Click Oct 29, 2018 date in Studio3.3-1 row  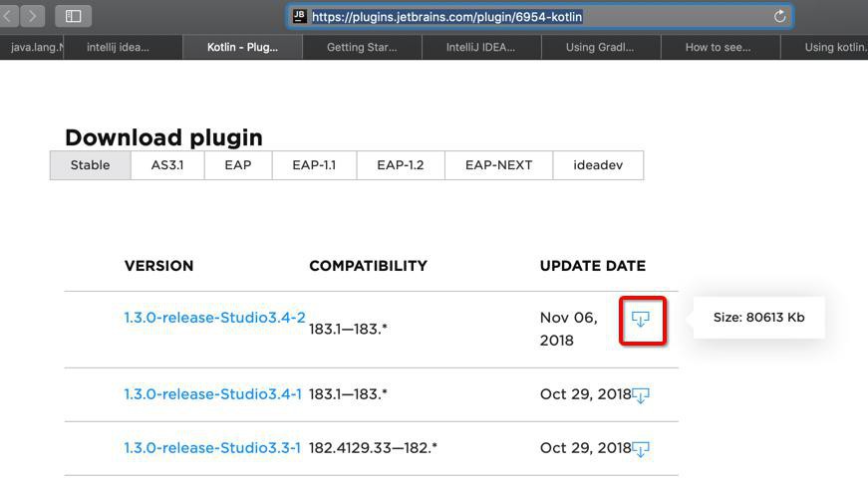[x=586, y=448]
